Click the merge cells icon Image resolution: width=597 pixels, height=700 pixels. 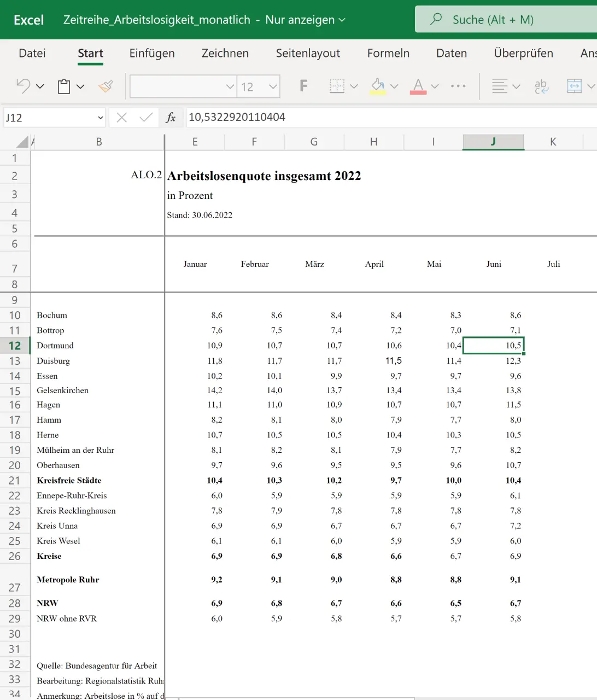(x=574, y=86)
